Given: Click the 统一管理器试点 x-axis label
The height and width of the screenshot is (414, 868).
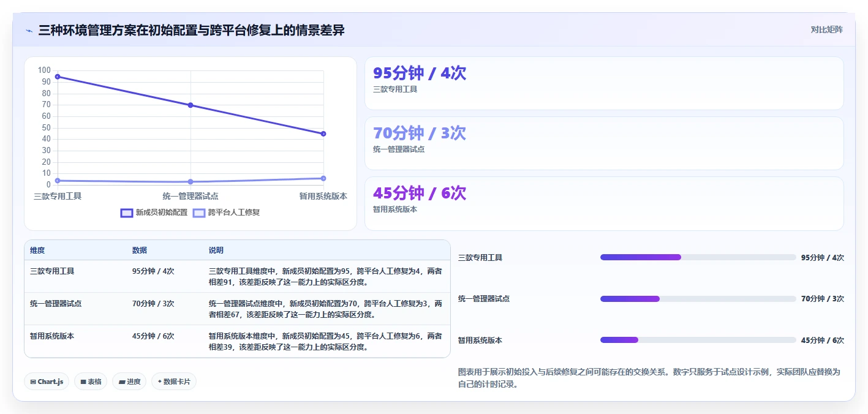Looking at the screenshot, I should (x=191, y=196).
